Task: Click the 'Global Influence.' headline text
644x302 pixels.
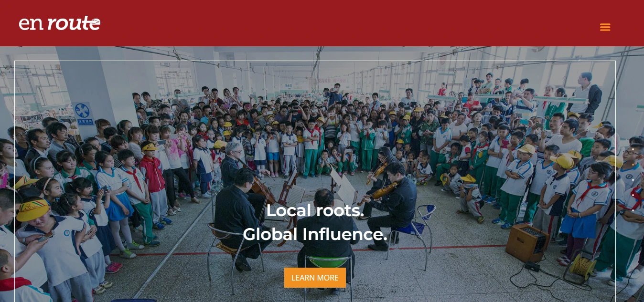Action: click(x=315, y=234)
